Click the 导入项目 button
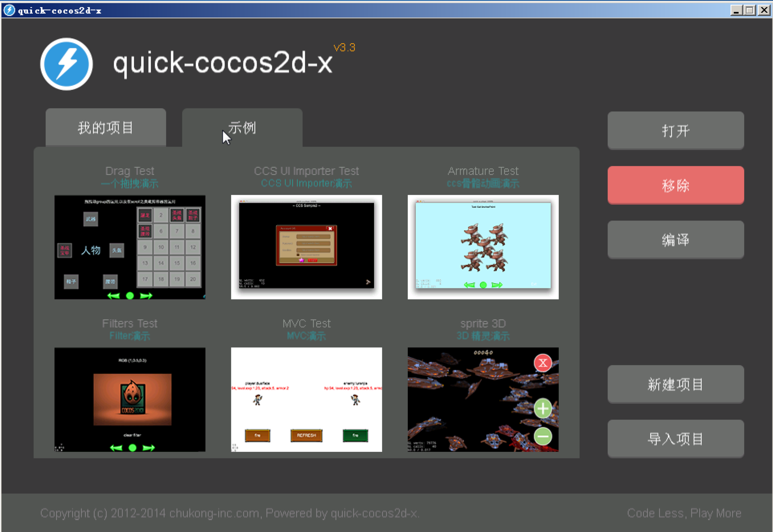773x532 pixels. tap(676, 439)
